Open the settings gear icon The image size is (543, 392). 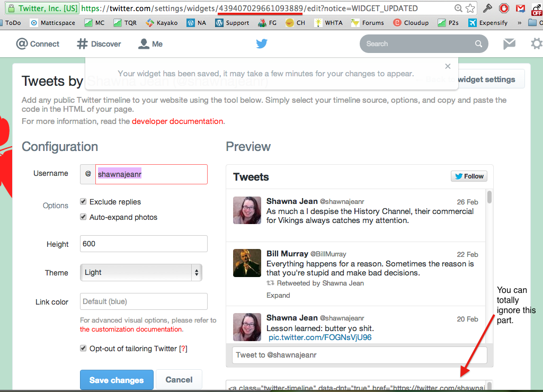[x=536, y=44]
